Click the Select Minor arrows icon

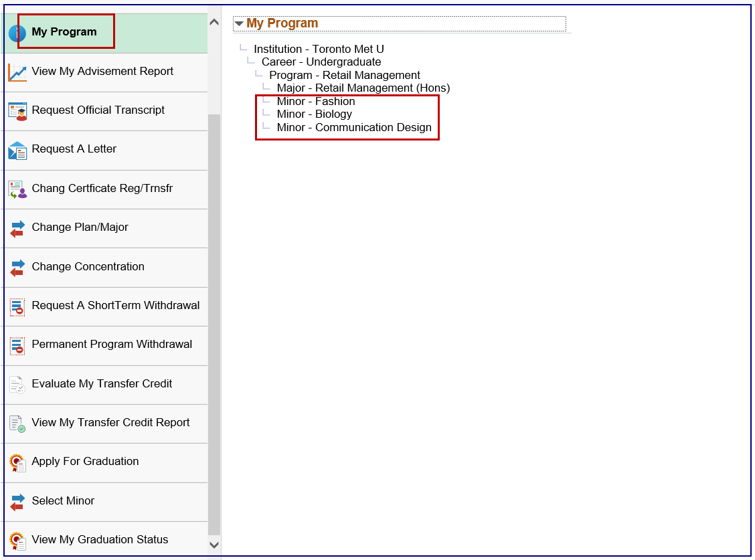pyautogui.click(x=17, y=502)
